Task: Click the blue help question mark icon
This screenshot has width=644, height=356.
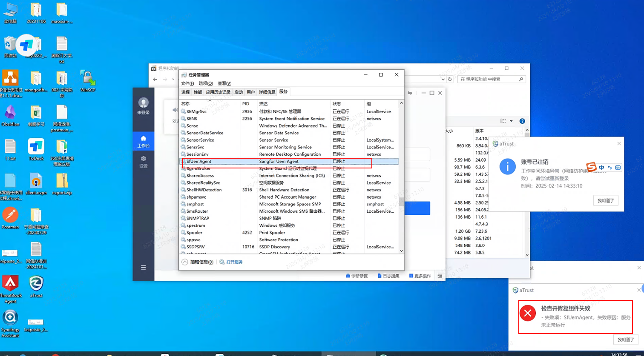Action: [522, 121]
